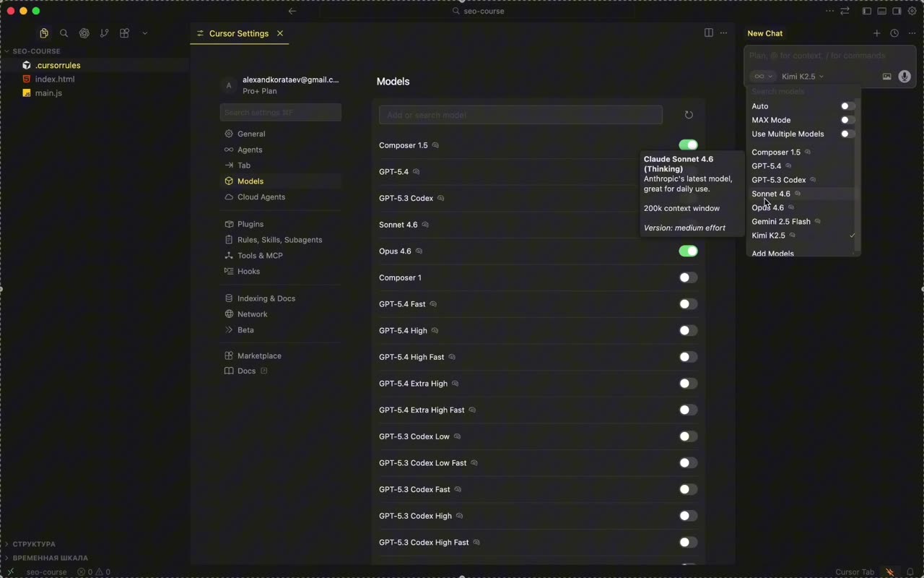The height and width of the screenshot is (578, 924).
Task: Enable the Composer 1 model
Action: coord(688,277)
